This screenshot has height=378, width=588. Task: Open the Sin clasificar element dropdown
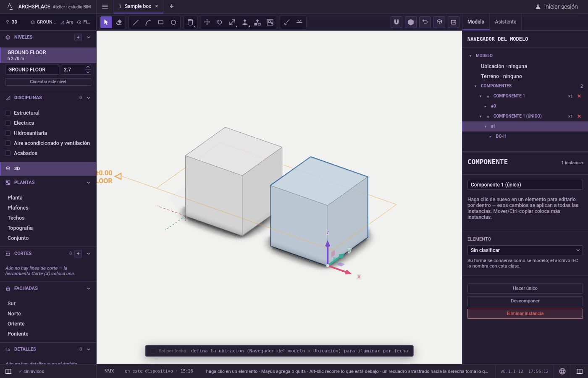click(x=525, y=250)
